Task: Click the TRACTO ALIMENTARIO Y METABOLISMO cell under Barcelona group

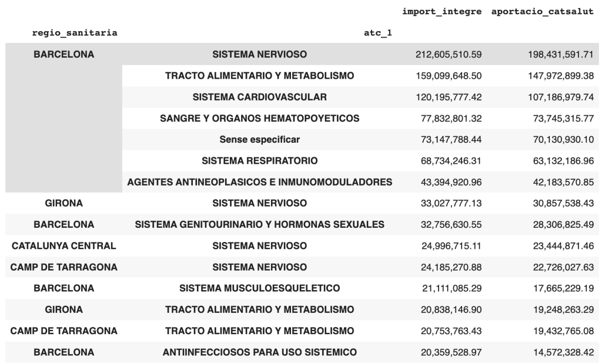Action: coord(259,76)
